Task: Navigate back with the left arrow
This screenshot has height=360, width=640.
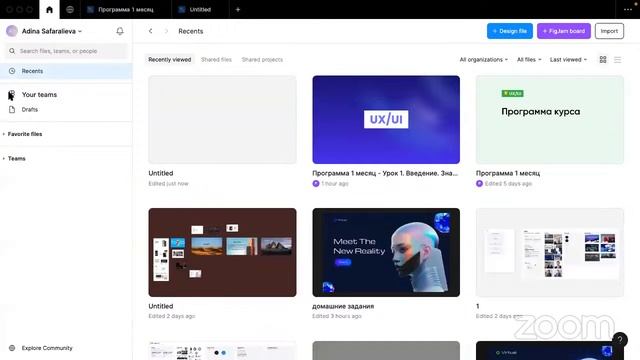Action: coord(151,31)
